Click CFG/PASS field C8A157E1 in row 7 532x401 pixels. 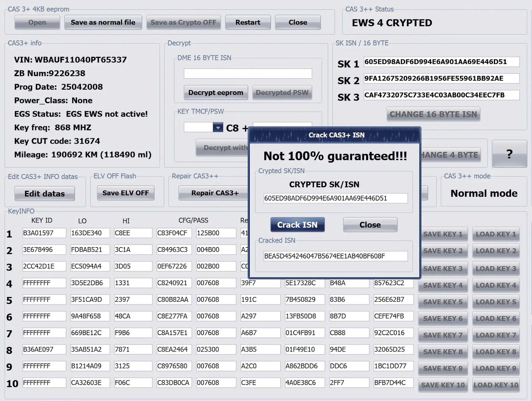tap(174, 333)
